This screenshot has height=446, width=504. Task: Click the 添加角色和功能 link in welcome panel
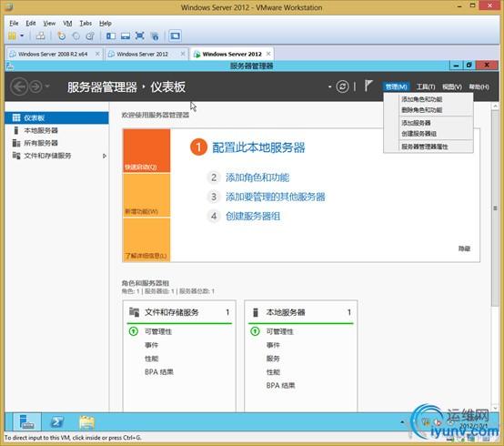257,177
